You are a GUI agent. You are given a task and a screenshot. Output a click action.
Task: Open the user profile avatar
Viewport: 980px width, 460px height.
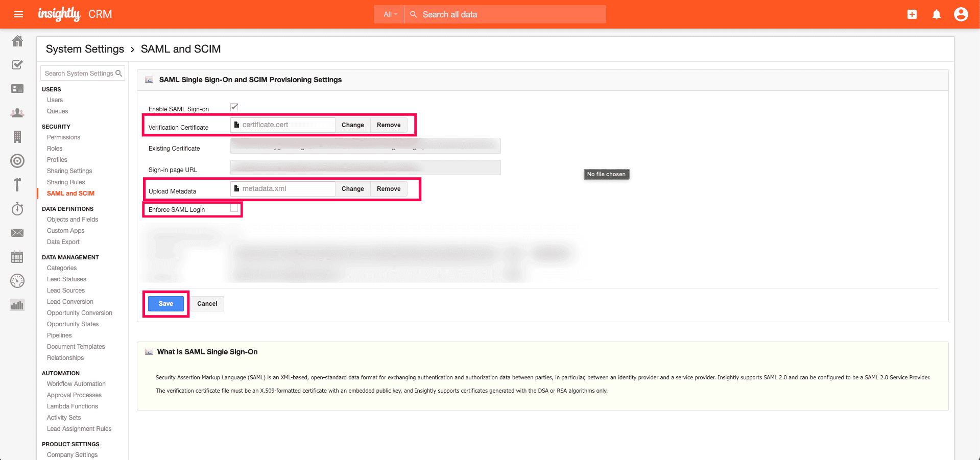(961, 14)
